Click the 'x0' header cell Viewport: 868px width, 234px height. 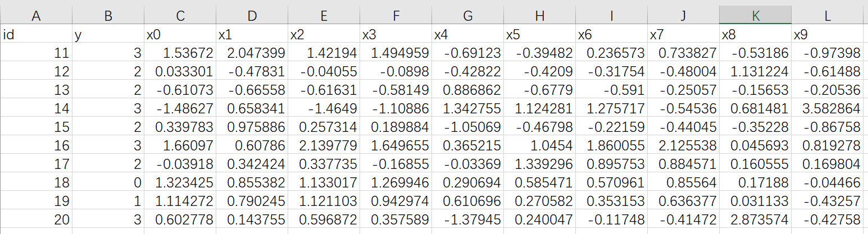(180, 35)
